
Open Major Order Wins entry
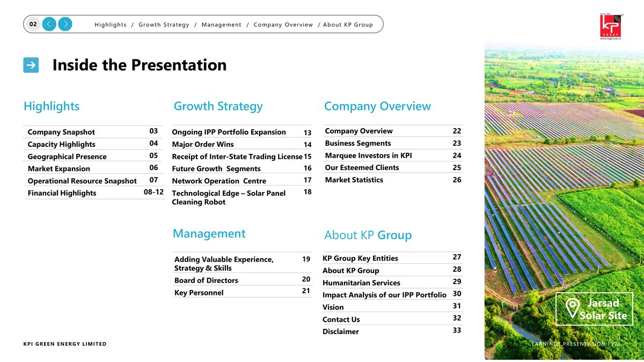click(x=203, y=144)
